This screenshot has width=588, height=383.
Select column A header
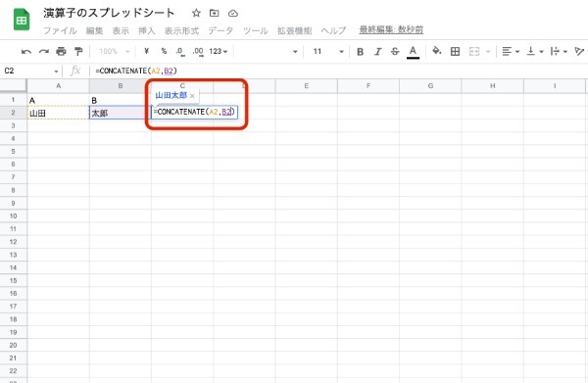coord(58,86)
